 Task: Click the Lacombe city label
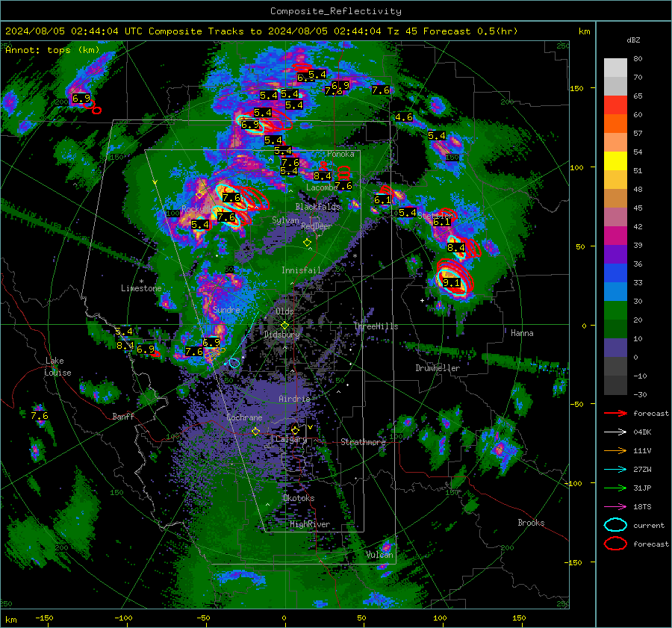pos(322,187)
